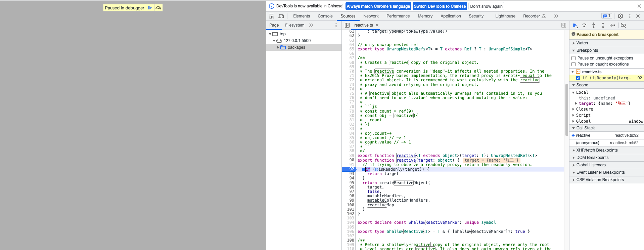
Task: Click Switch DevTools to Chinese button
Action: pos(440,6)
